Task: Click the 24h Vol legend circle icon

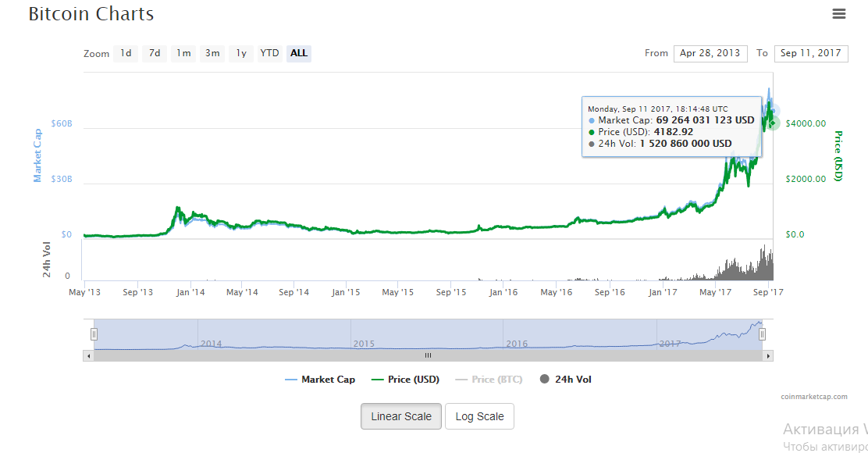Action: click(544, 380)
